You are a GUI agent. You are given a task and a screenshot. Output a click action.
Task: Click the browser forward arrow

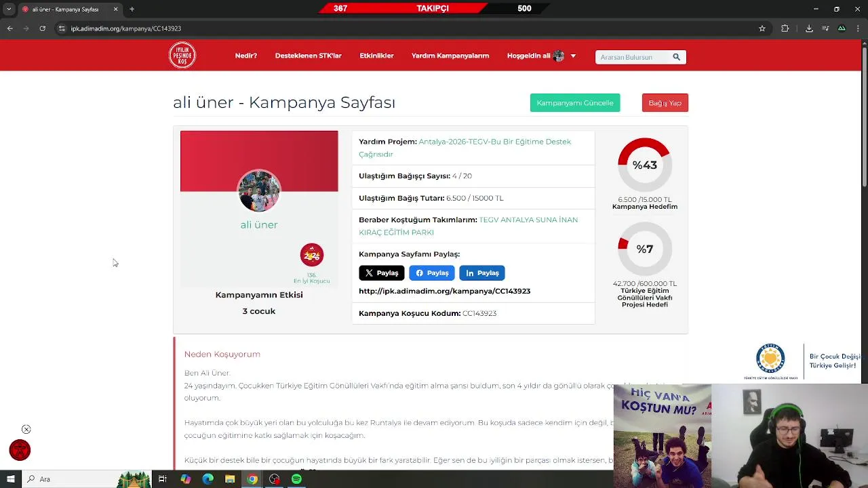(x=26, y=28)
